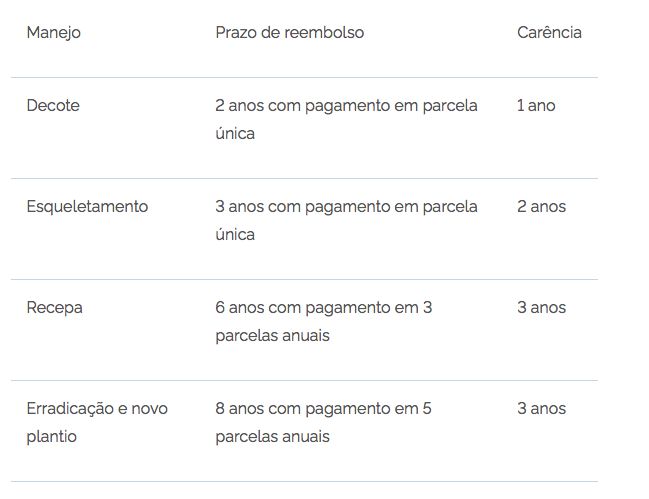Click 'única' in the Esqueletamento row
Image resolution: width=649 pixels, height=499 pixels.
coord(235,234)
